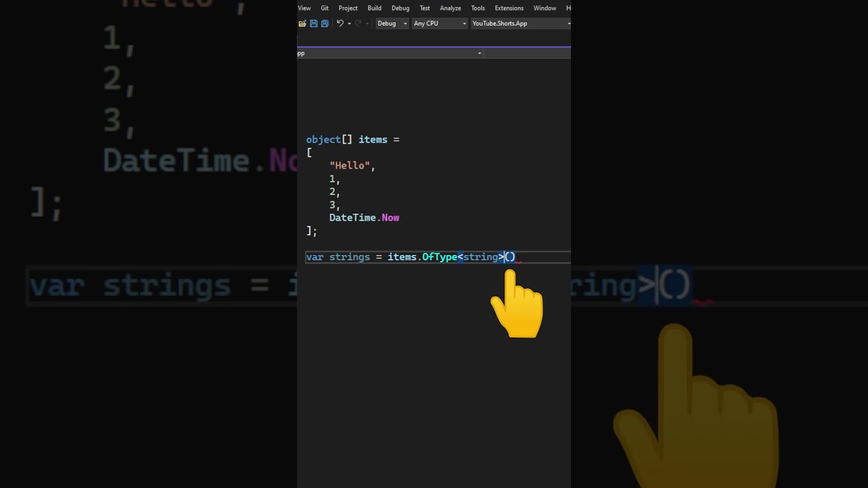Screen dimensions: 868x488
Task: Click the Redo arrow icon
Action: pyautogui.click(x=359, y=23)
